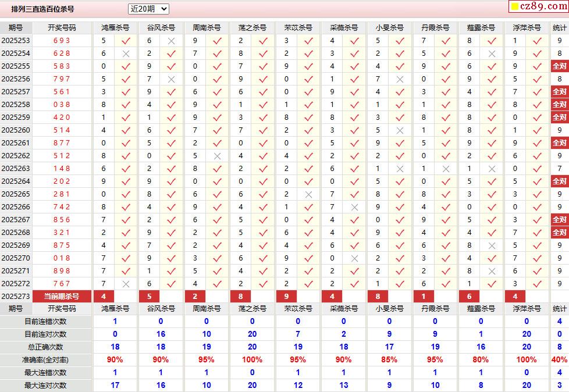The width and height of the screenshot is (569, 392).
Task: Select period number 2025266
Action: (16, 207)
